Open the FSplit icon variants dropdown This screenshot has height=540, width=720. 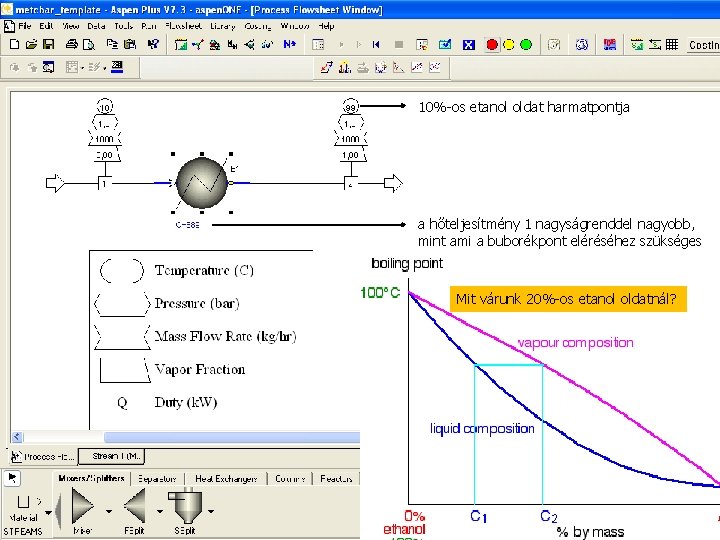pyautogui.click(x=160, y=511)
